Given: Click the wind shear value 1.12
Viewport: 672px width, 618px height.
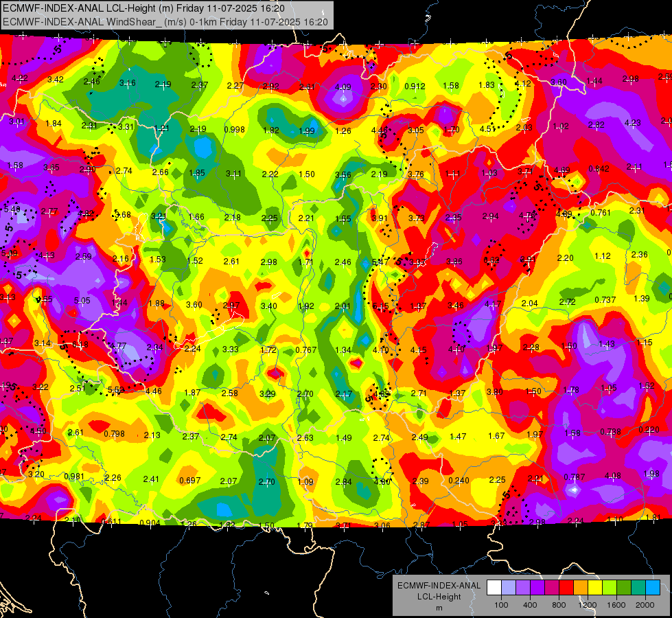Looking at the screenshot, I should (x=603, y=256).
